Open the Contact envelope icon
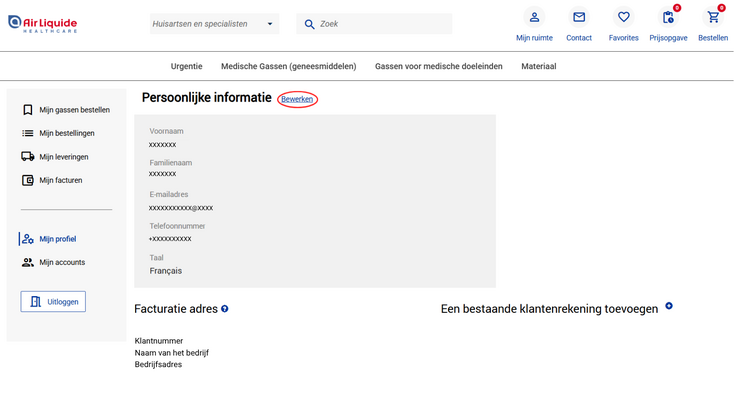Image resolution: width=735 pixels, height=394 pixels. click(x=579, y=17)
